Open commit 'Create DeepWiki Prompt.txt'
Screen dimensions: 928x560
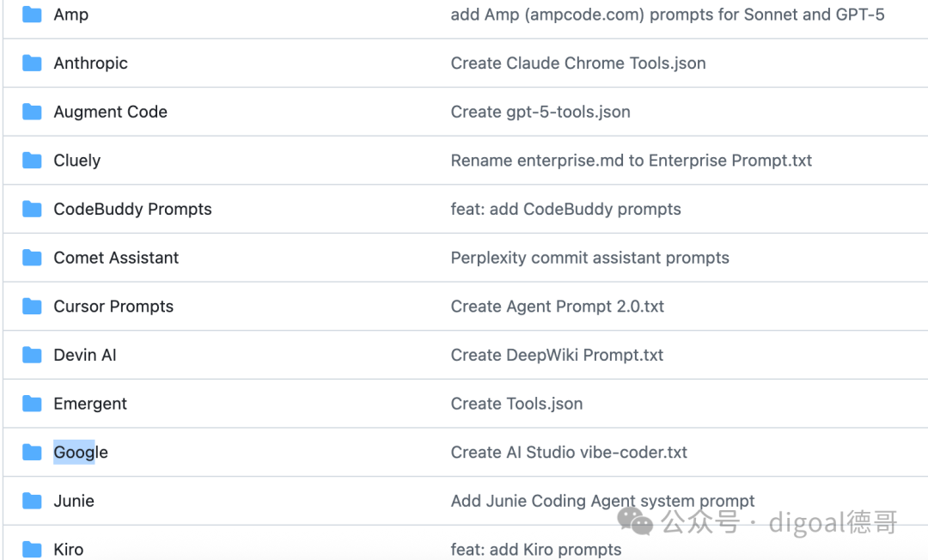pos(557,355)
